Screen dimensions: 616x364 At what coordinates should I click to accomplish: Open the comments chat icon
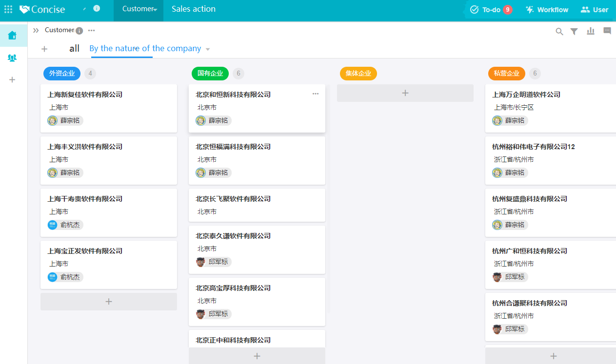tap(607, 31)
